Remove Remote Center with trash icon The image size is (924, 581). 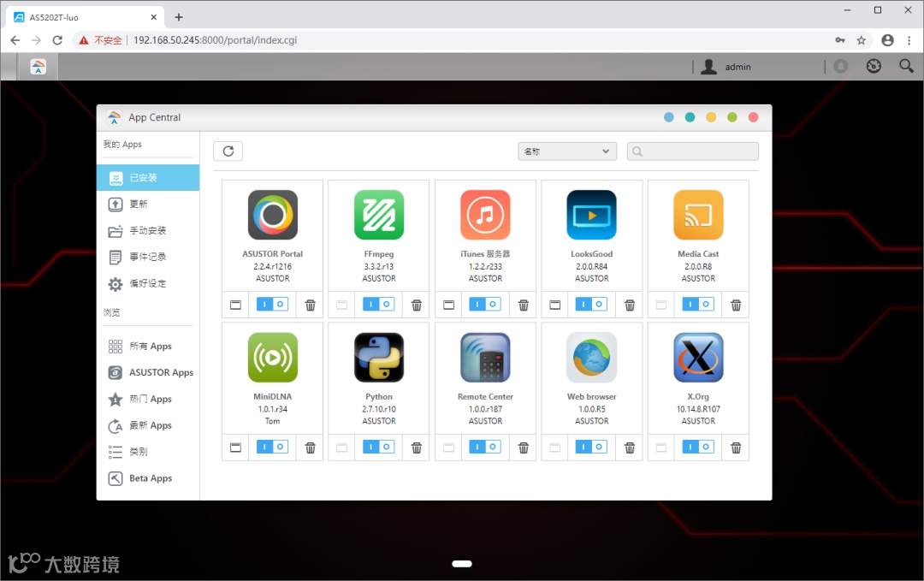[x=524, y=448]
